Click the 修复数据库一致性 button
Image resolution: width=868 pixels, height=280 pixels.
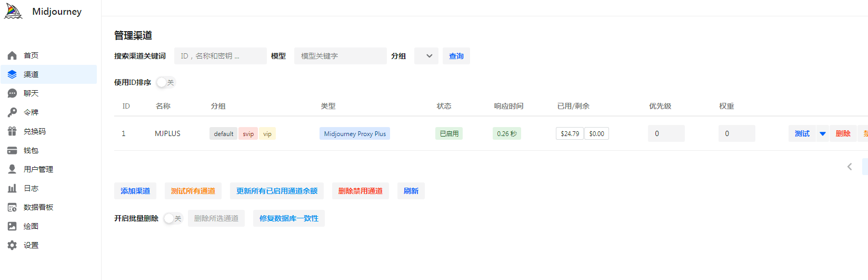289,218
